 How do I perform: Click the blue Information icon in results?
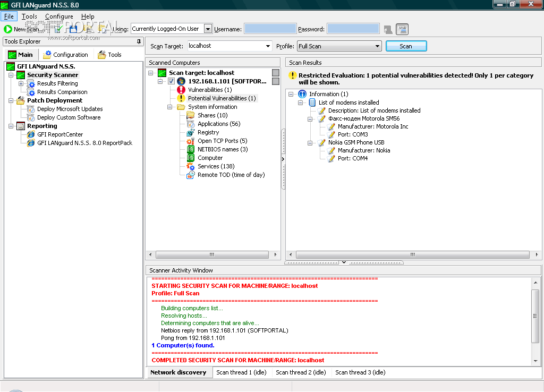coord(302,94)
